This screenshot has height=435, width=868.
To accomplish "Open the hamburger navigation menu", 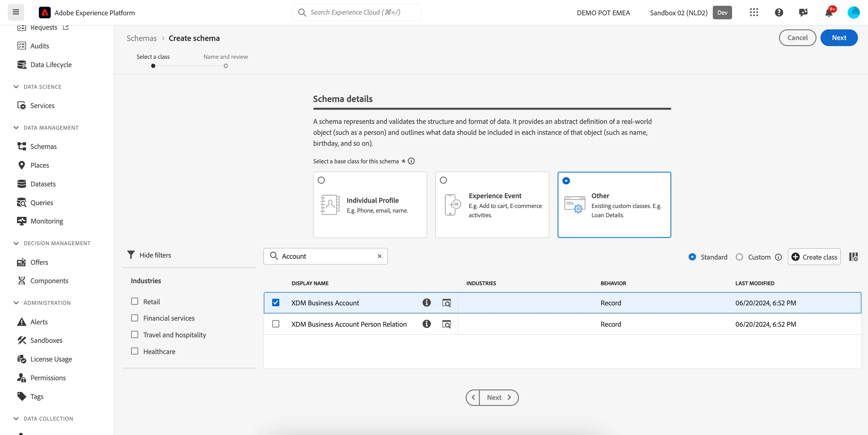I will (x=16, y=12).
